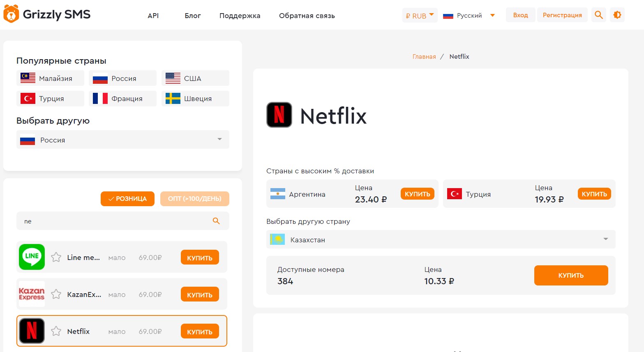Viewport: 644px width, 352px height.
Task: Choose Малайзия popular country
Action: 50,78
